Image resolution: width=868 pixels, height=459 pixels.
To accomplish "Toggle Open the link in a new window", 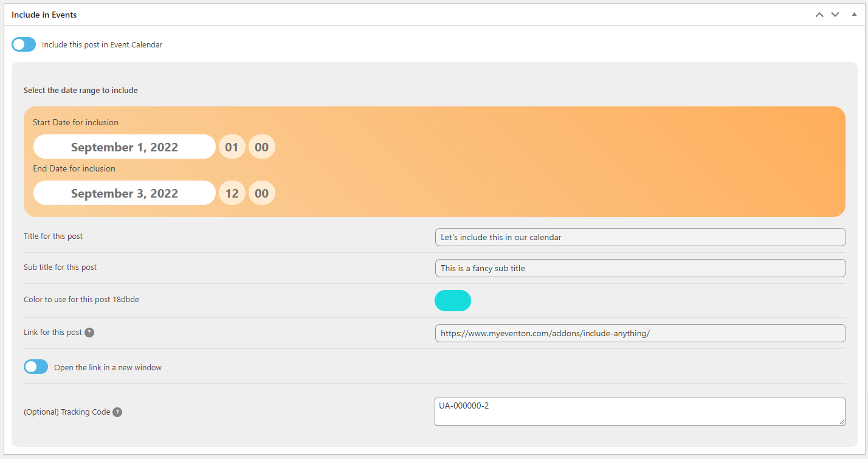I will point(36,367).
